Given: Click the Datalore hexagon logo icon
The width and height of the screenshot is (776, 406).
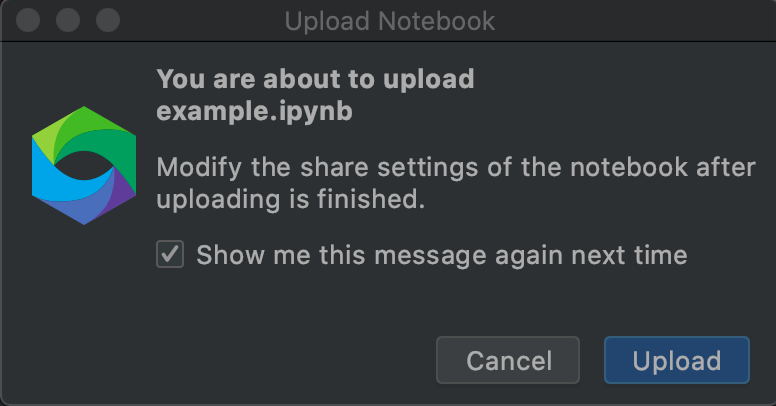Looking at the screenshot, I should pos(84,165).
